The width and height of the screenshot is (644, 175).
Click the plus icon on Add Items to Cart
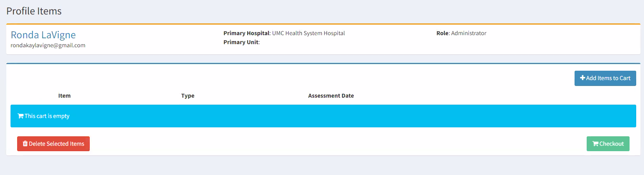tap(583, 78)
